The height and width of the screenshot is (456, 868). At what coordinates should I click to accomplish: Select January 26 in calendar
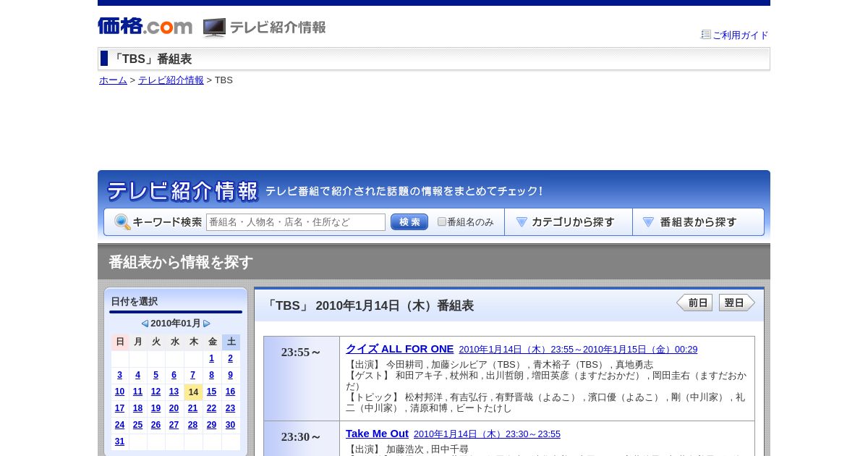click(156, 425)
